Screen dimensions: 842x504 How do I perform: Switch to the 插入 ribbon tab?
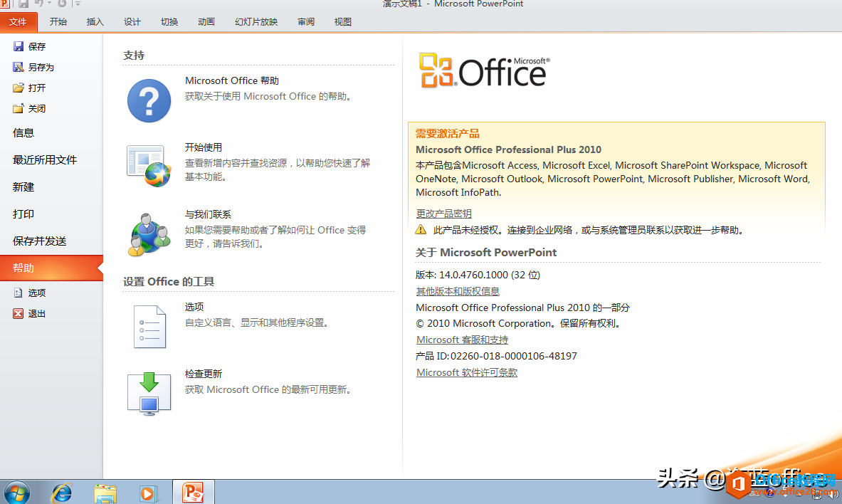click(95, 21)
